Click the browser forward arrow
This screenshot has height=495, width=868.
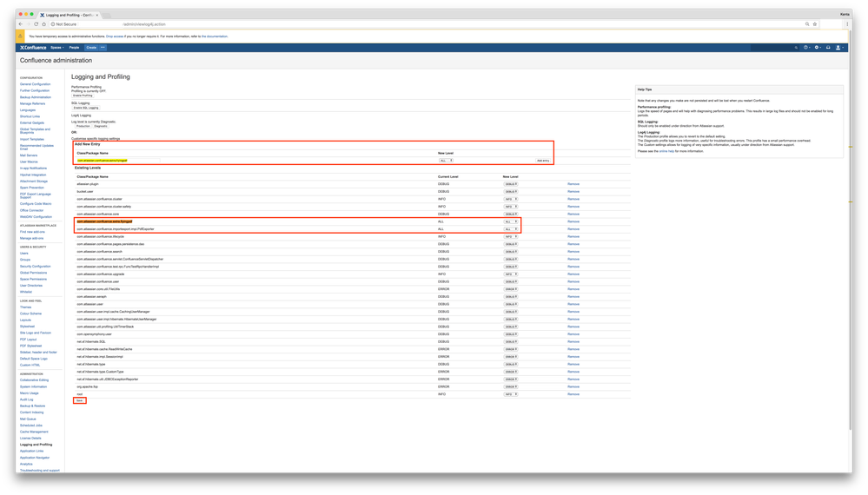(x=28, y=24)
